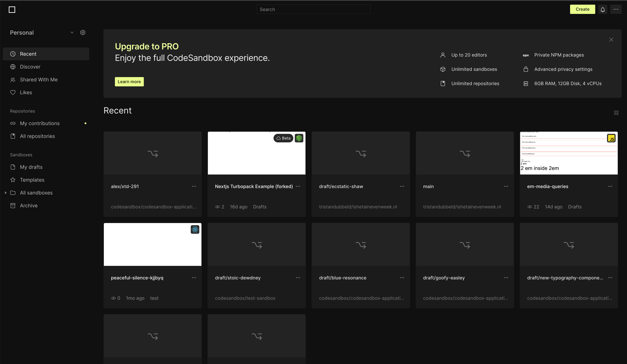Click branch icon on draft/blue-resonance thumbnail

pos(361,245)
